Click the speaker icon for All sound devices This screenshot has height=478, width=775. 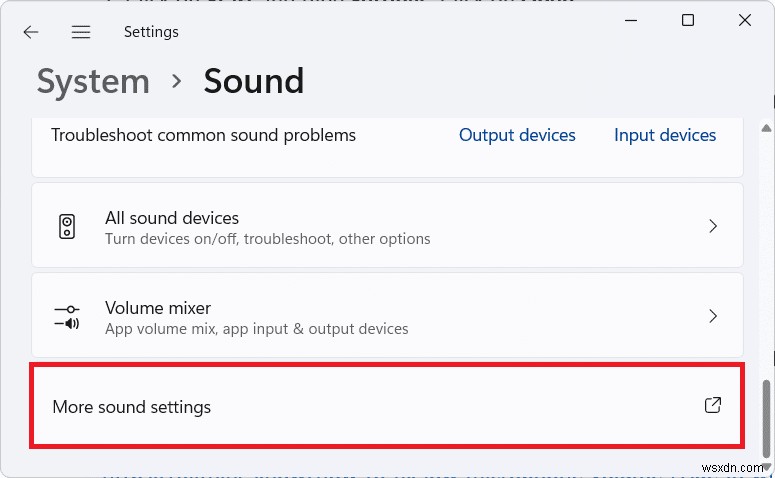click(67, 227)
